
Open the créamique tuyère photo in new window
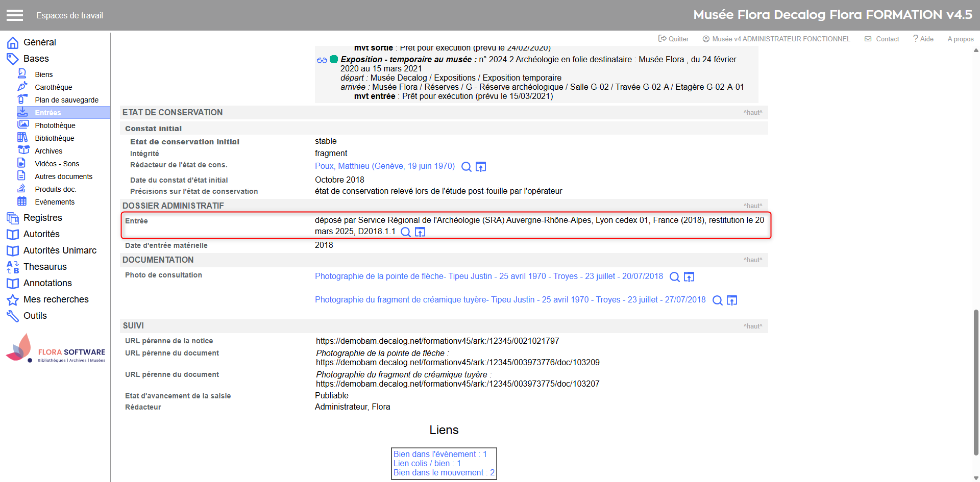[x=732, y=300]
